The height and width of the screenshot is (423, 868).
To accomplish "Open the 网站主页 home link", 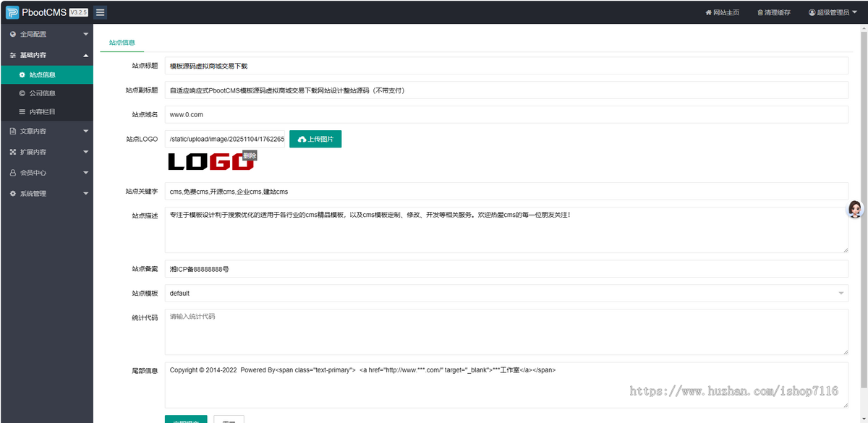I will click(722, 12).
